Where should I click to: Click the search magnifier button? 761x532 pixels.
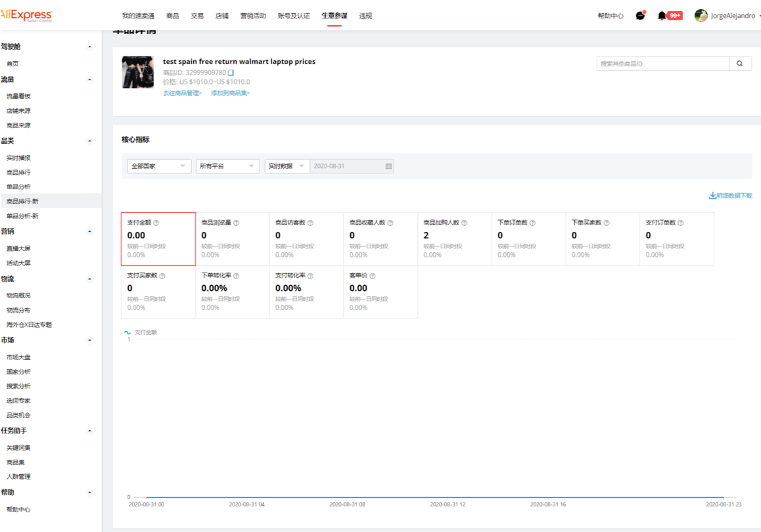(x=740, y=64)
